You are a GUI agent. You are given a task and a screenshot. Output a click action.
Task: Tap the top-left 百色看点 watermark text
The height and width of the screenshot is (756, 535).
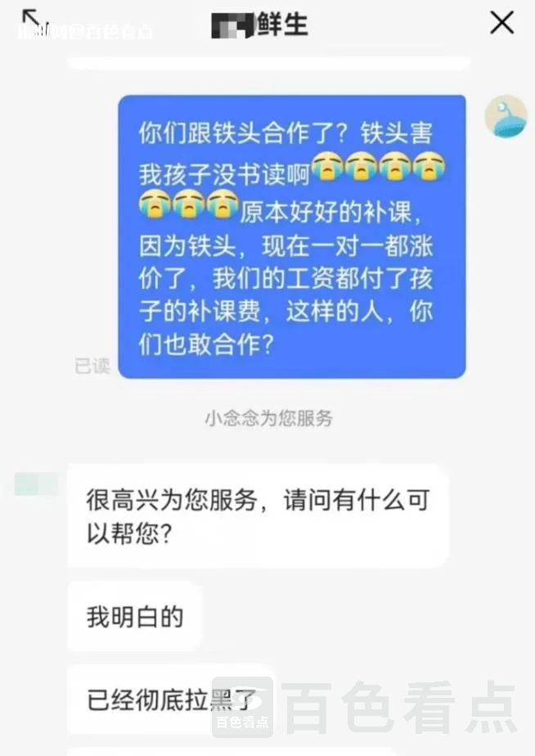tap(85, 32)
